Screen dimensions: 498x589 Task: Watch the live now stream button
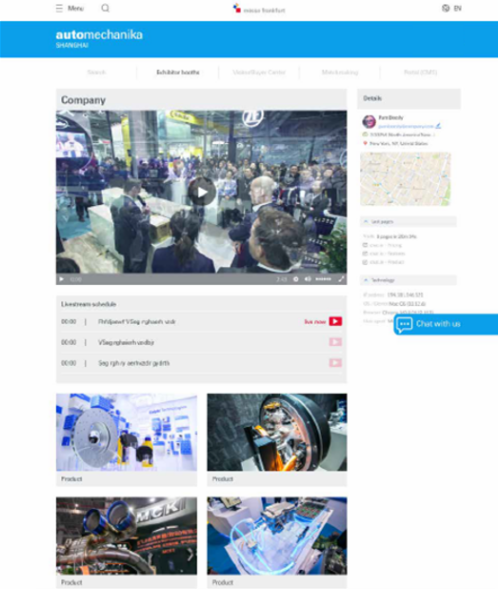(x=335, y=321)
